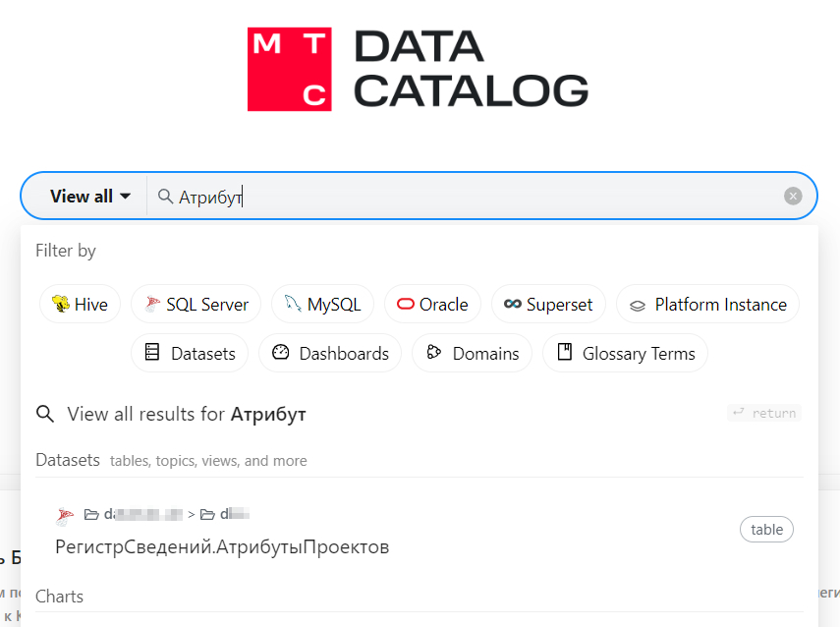The height and width of the screenshot is (627, 840).
Task: Click the search input field
Action: pyautogui.click(x=472, y=197)
